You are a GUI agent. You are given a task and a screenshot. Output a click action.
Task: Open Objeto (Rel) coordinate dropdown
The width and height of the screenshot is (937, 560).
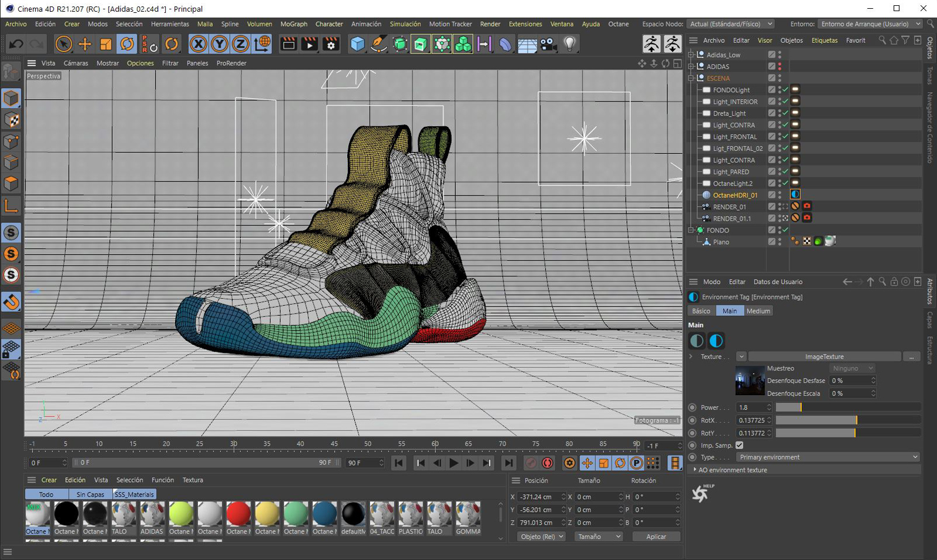[x=541, y=537]
